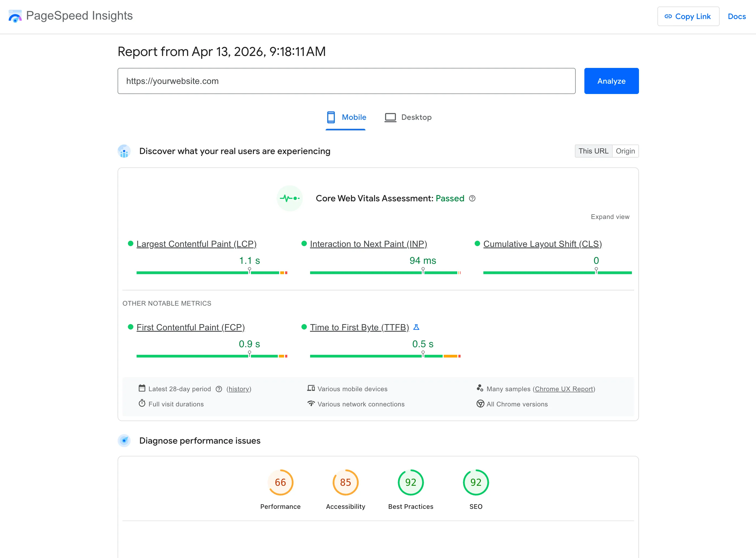This screenshot has height=558, width=756.
Task: Open the Docs link
Action: [737, 16]
